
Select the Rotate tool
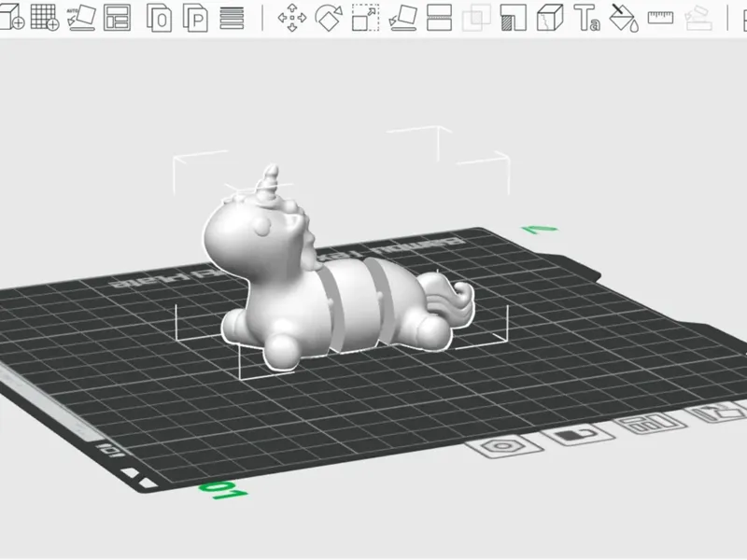330,18
